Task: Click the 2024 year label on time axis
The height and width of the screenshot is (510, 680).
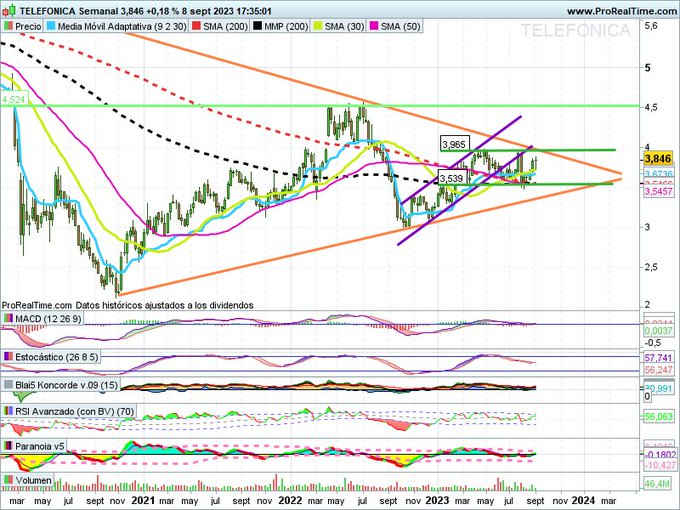Action: click(583, 500)
